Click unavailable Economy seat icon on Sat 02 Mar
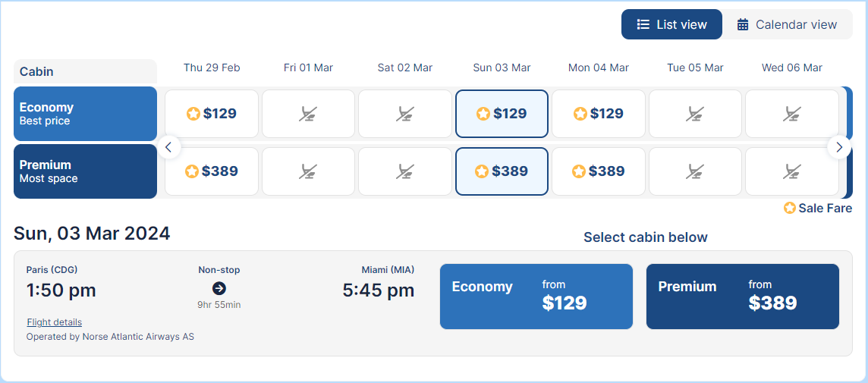The height and width of the screenshot is (383, 868). [x=405, y=114]
